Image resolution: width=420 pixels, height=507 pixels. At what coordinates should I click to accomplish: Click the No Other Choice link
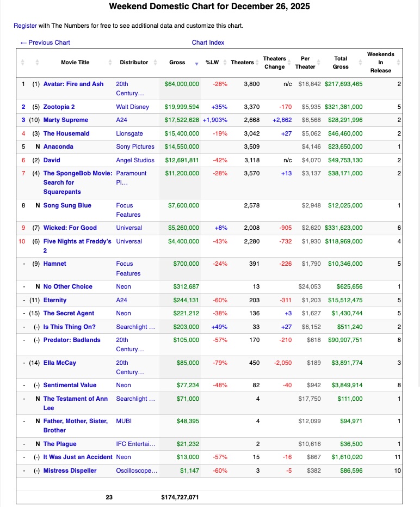[x=68, y=286]
